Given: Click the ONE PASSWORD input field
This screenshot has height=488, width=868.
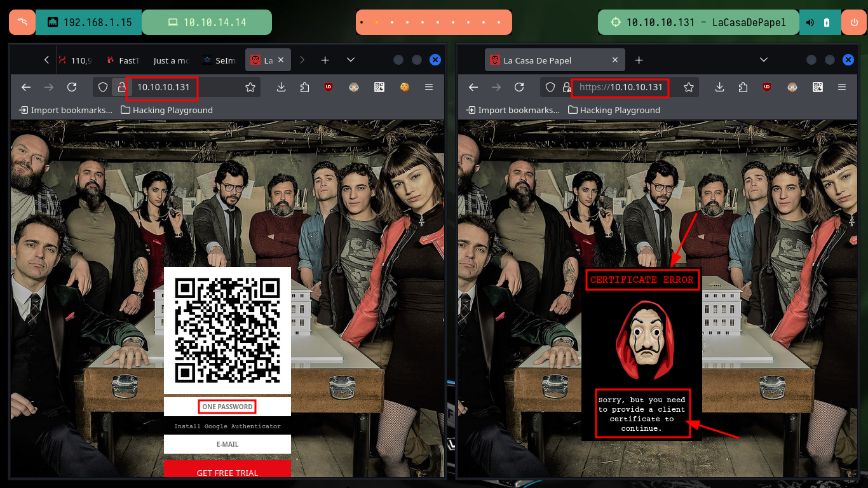Looking at the screenshot, I should pos(227,407).
